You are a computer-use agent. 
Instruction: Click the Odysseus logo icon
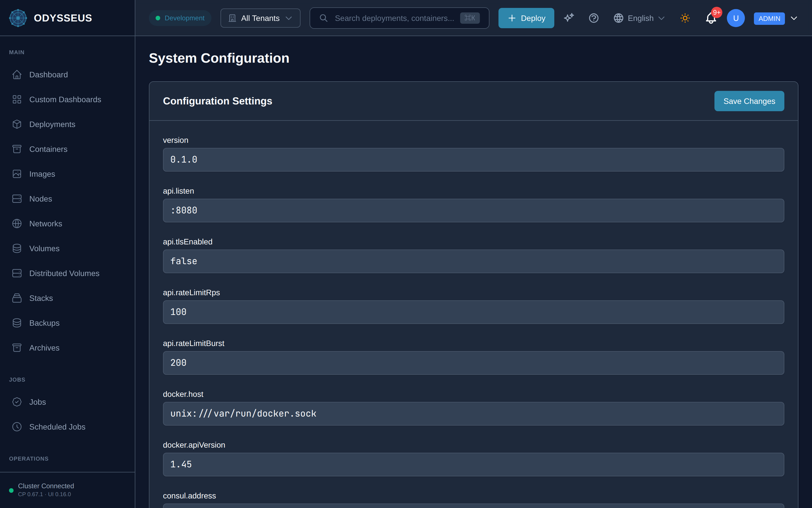tap(18, 18)
